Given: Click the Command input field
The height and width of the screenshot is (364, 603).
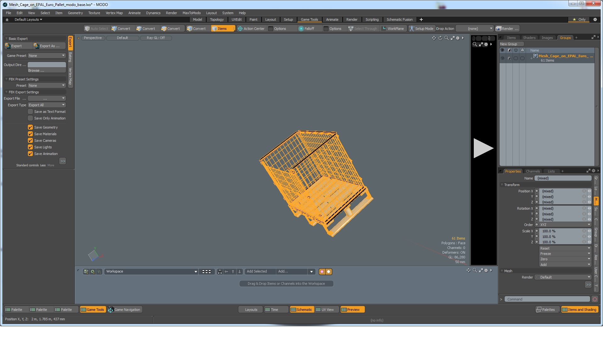Looking at the screenshot, I should 547,299.
